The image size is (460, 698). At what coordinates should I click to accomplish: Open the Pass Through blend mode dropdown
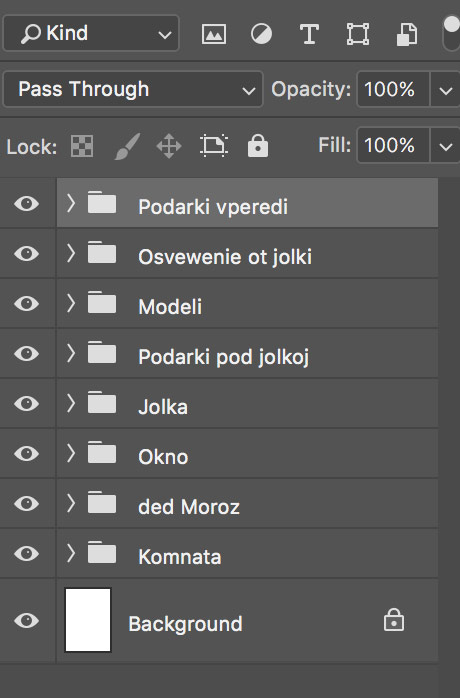coord(133,89)
